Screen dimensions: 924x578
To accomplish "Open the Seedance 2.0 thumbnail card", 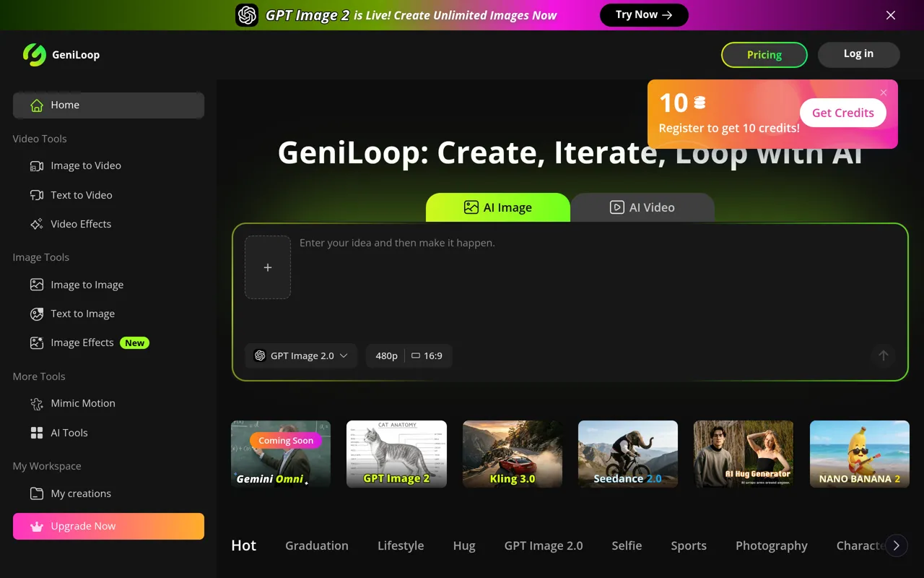I will (x=628, y=454).
